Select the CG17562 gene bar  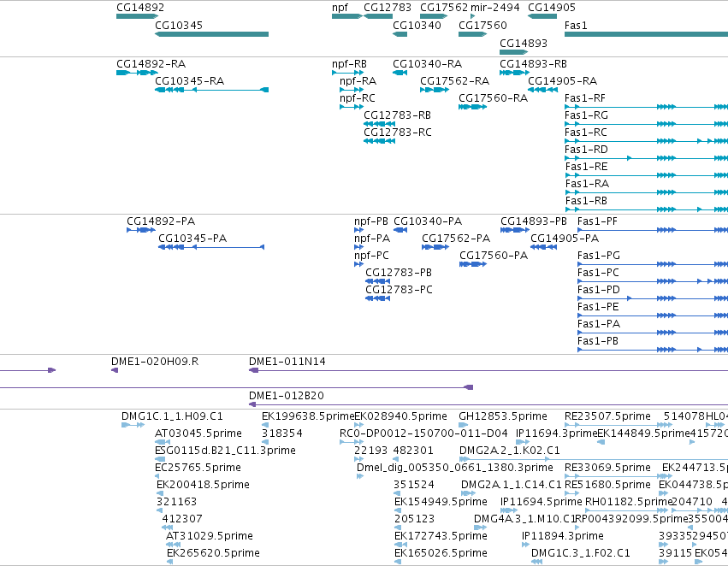pyautogui.click(x=434, y=16)
